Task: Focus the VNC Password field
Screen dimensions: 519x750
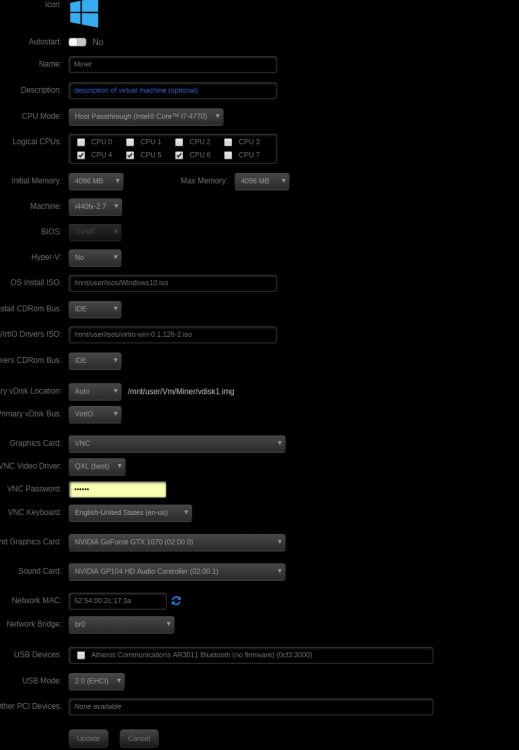Action: click(118, 489)
